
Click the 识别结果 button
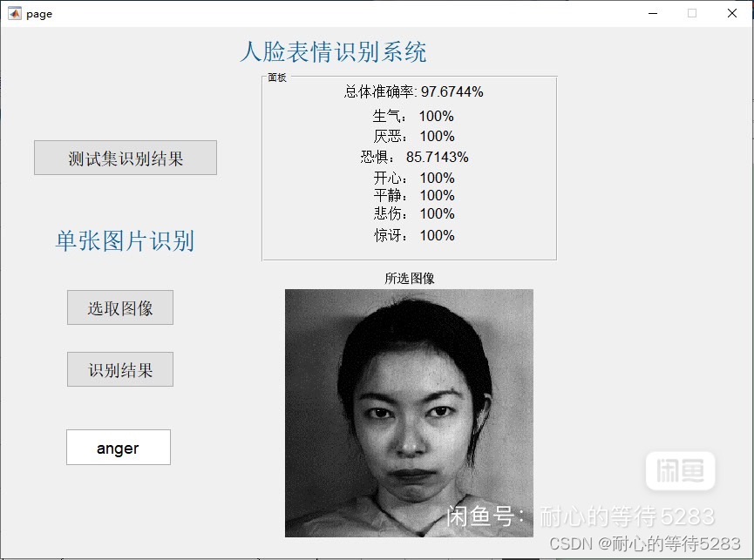pos(120,369)
